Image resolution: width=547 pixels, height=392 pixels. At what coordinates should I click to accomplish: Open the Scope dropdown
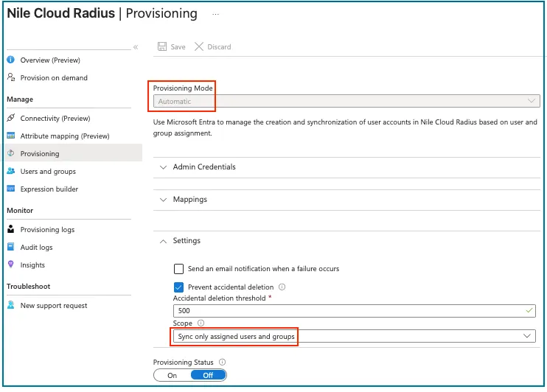point(354,336)
